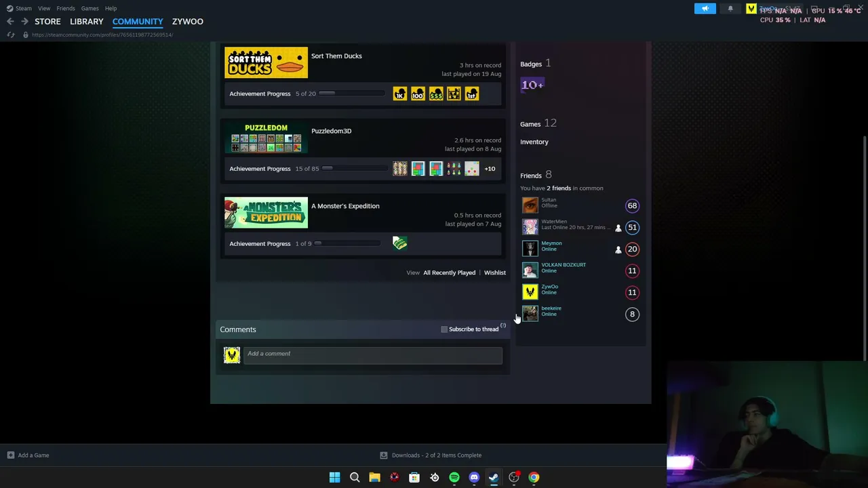Click the yellow account avatar in the top bar
The width and height of the screenshot is (868, 488).
(751, 9)
